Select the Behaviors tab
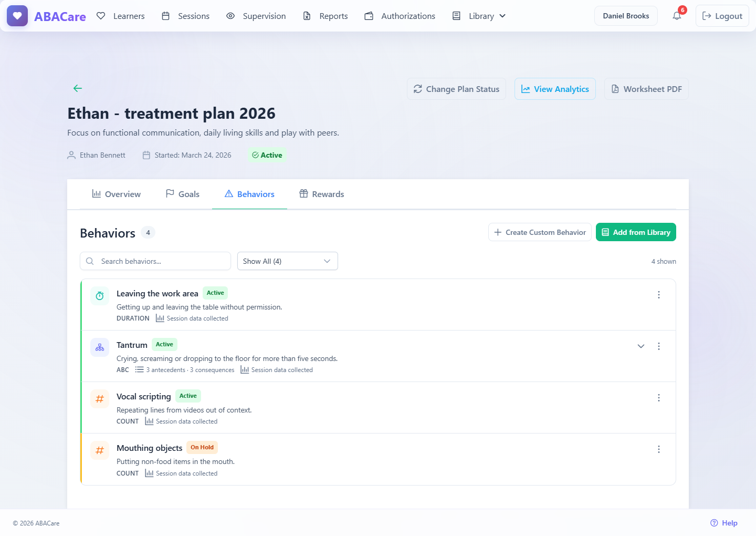The image size is (756, 536). click(x=249, y=194)
